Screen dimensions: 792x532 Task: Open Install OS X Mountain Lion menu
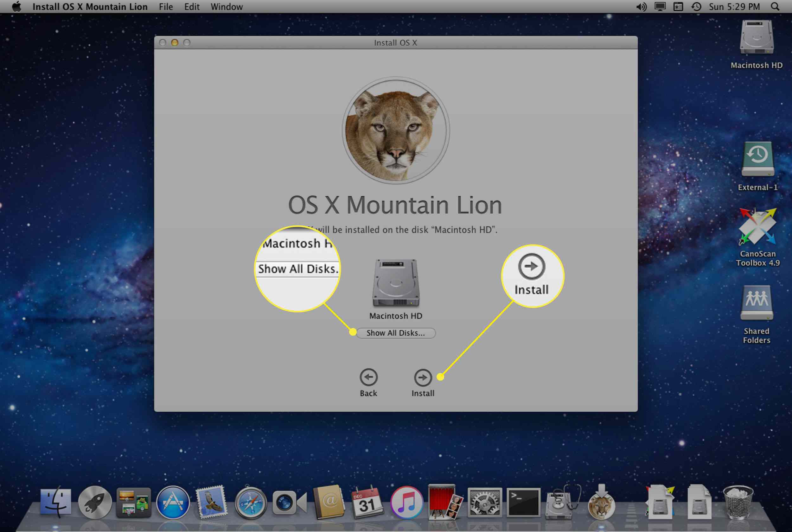coord(90,7)
